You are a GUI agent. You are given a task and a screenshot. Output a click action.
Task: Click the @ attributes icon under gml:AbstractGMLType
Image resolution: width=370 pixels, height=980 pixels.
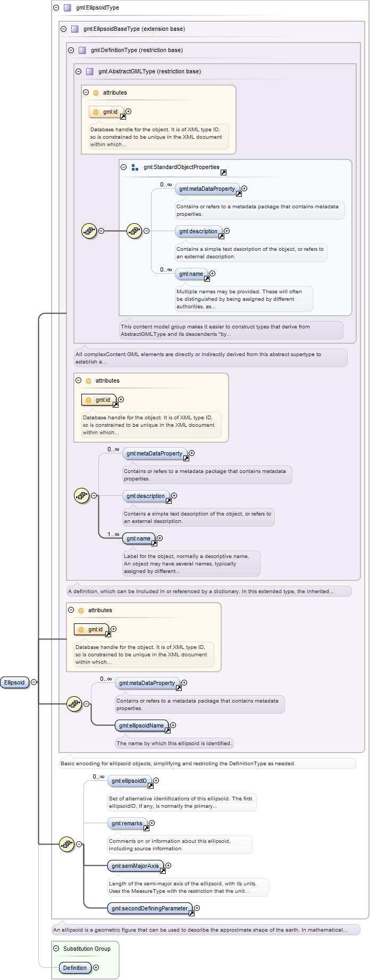[x=96, y=92]
